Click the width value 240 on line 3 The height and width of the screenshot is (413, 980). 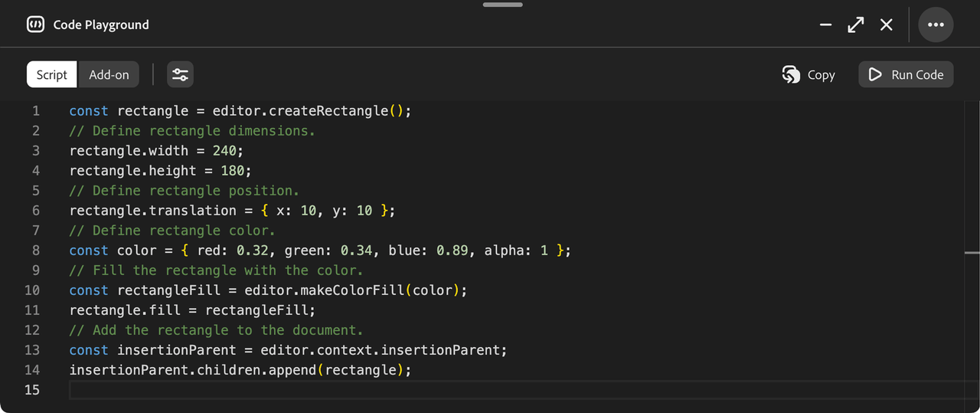coord(224,151)
